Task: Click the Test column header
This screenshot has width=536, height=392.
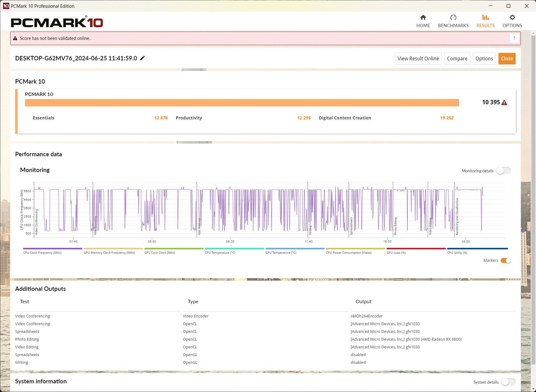Action: [x=24, y=302]
